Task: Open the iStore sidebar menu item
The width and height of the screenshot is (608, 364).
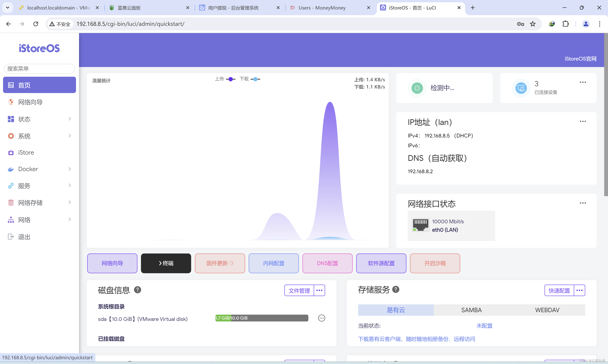Action: pyautogui.click(x=26, y=152)
